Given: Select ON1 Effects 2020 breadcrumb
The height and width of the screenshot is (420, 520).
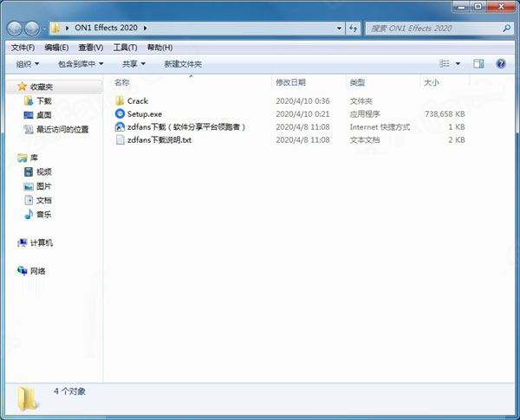Looking at the screenshot, I should pyautogui.click(x=106, y=28).
